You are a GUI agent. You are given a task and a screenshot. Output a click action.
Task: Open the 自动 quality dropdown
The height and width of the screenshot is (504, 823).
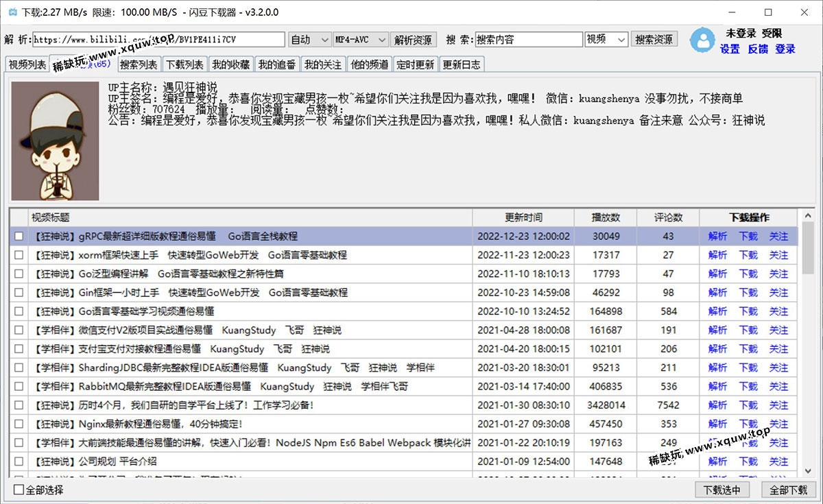(x=309, y=40)
